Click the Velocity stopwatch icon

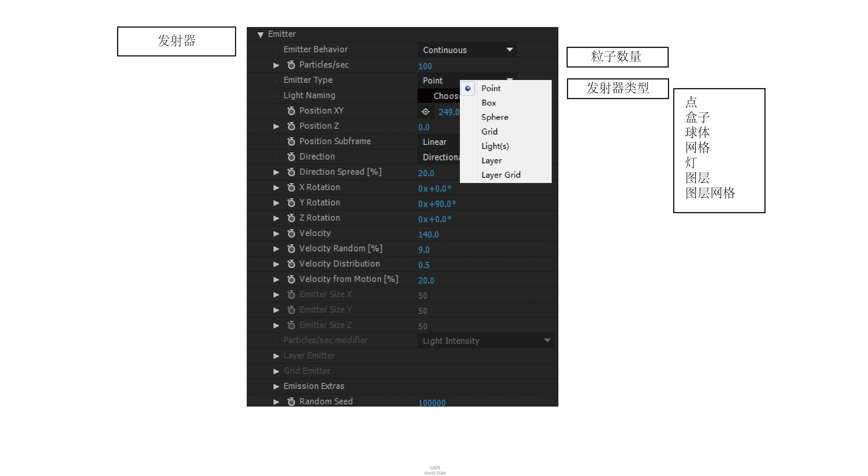[x=291, y=233]
